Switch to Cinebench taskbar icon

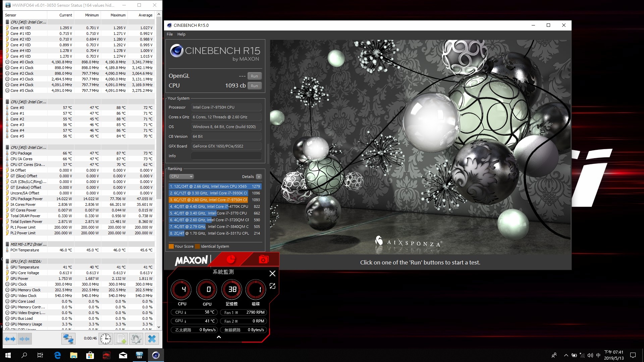pos(156,355)
